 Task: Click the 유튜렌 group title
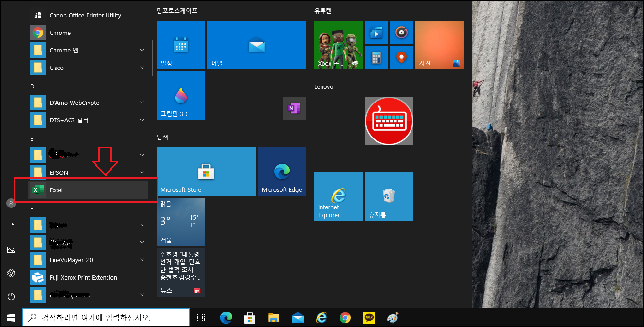[x=323, y=10]
